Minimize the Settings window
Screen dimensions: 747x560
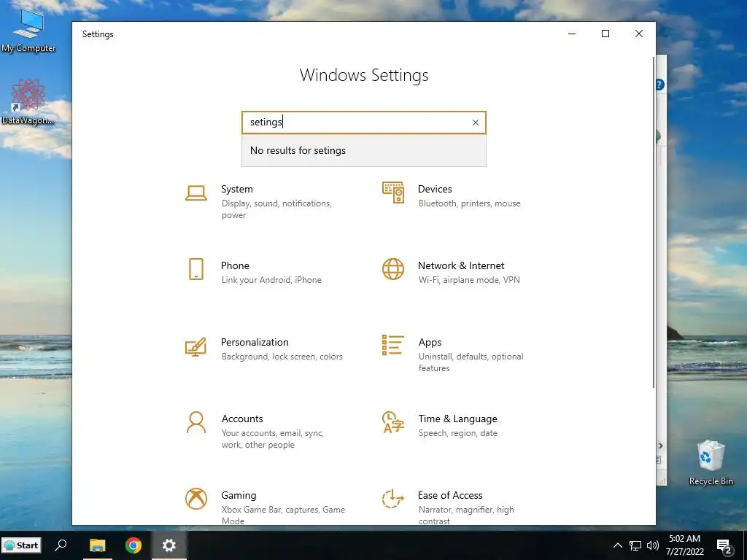coord(572,34)
